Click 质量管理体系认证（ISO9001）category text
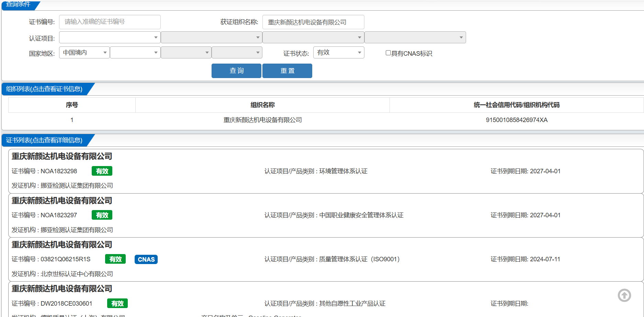The height and width of the screenshot is (317, 644). click(x=360, y=259)
